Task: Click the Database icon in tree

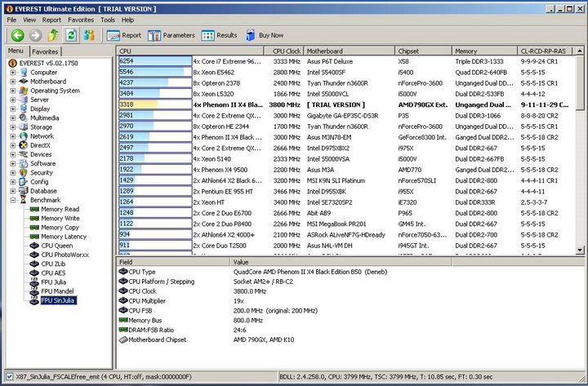Action: point(24,191)
